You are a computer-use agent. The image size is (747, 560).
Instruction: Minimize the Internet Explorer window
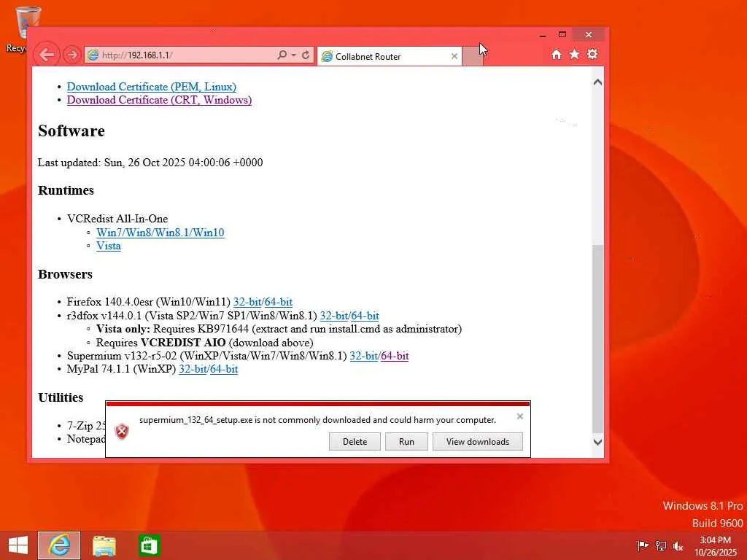(x=543, y=35)
